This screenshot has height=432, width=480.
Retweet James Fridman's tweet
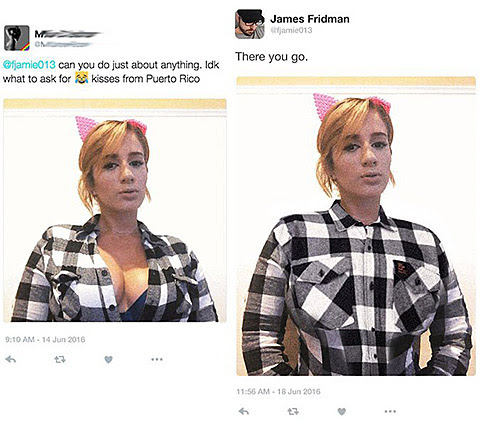click(x=293, y=411)
